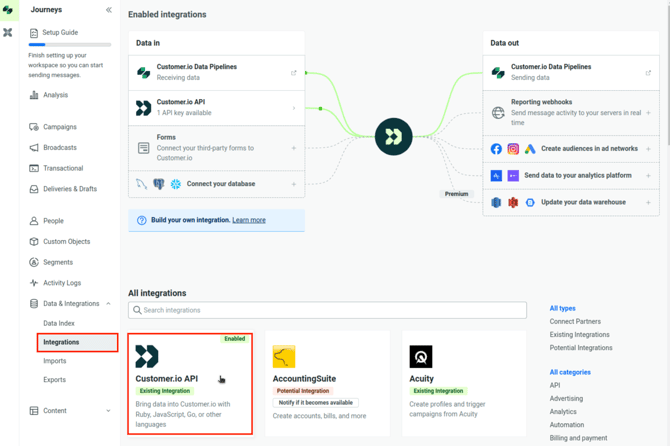Select Imports submenu item
The width and height of the screenshot is (670, 446).
[x=54, y=361]
